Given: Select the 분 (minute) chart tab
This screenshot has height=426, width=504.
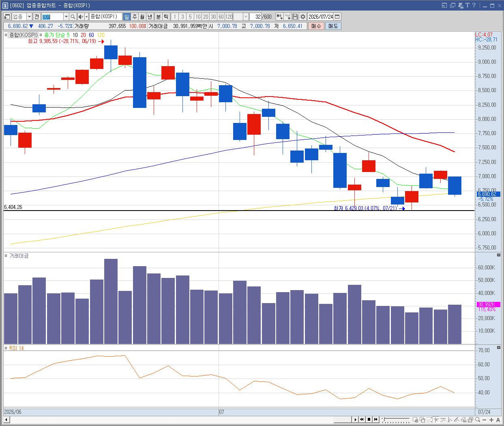Looking at the screenshot, I should pyautogui.click(x=159, y=17).
